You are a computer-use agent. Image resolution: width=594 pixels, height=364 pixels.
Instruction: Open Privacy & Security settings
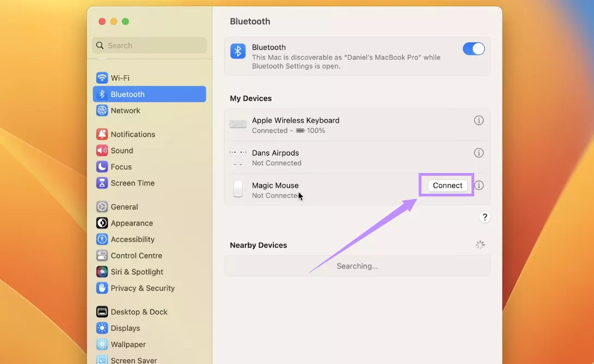142,288
